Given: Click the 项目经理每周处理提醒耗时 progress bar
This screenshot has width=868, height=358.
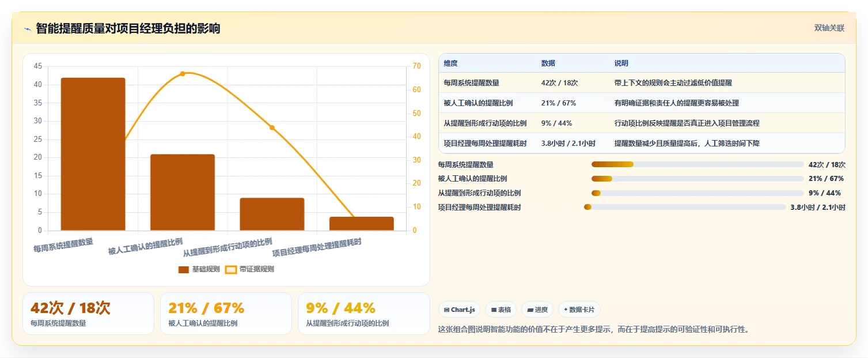Looking at the screenshot, I should tap(685, 207).
